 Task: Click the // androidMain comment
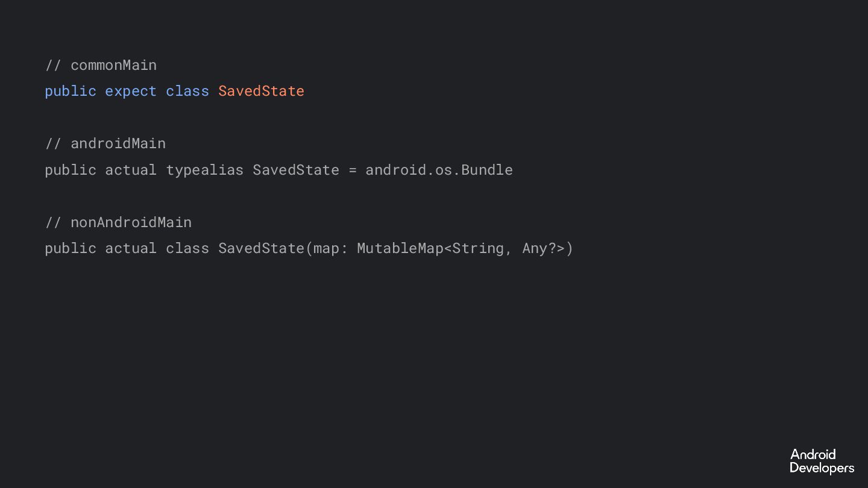pyautogui.click(x=105, y=143)
